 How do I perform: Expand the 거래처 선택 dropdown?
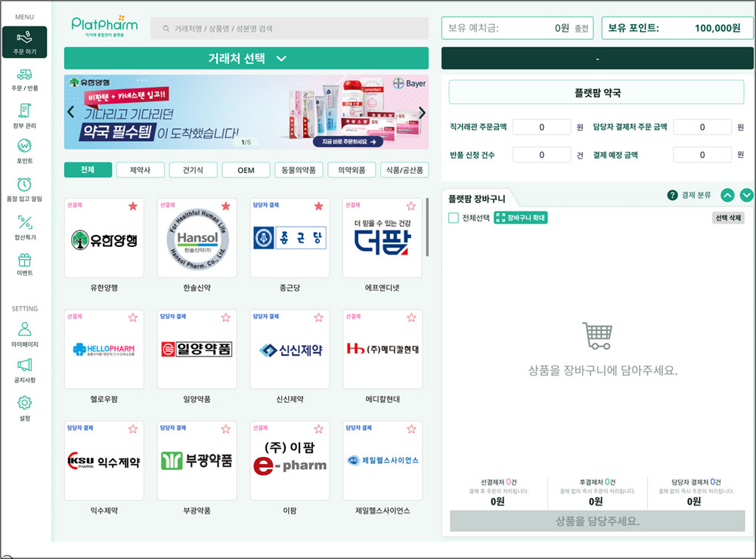(x=246, y=58)
